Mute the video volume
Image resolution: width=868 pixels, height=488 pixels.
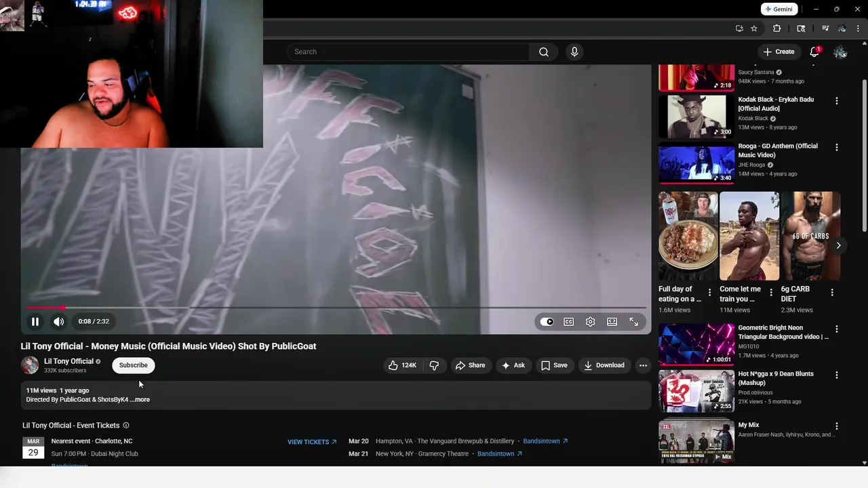click(x=59, y=321)
